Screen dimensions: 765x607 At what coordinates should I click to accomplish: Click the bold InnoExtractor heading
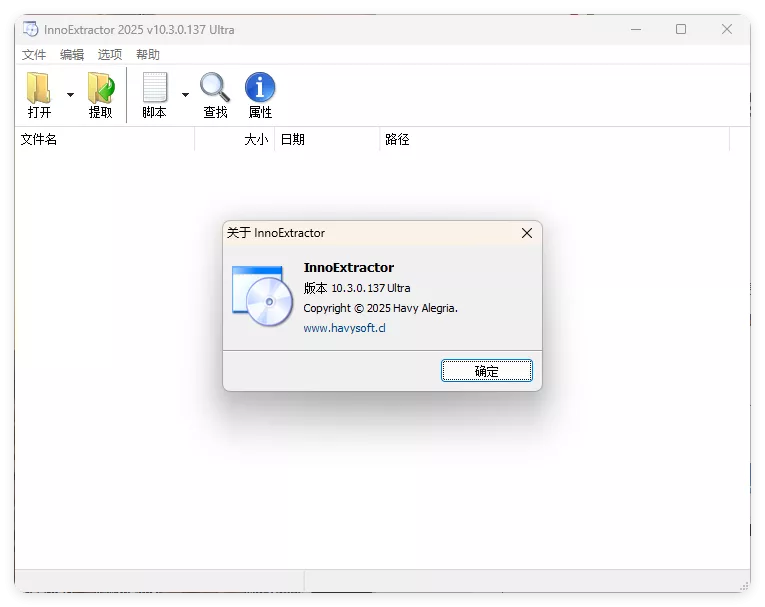click(x=349, y=267)
